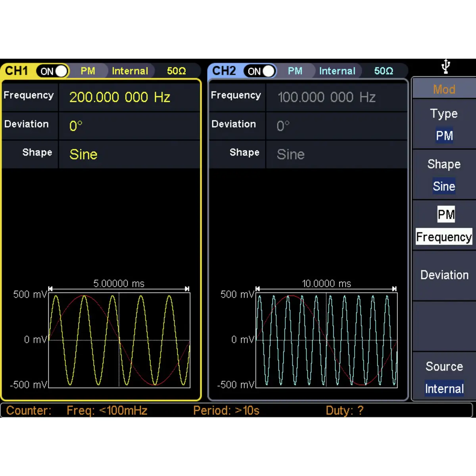Click the CH2 Shape label
Image resolution: width=476 pixels, height=476 pixels.
[x=244, y=152]
